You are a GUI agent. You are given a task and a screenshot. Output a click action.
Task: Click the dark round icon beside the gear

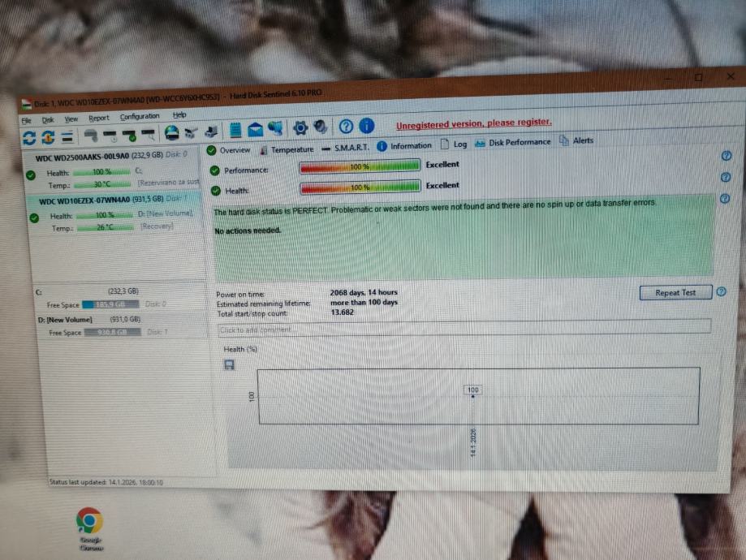click(x=321, y=127)
